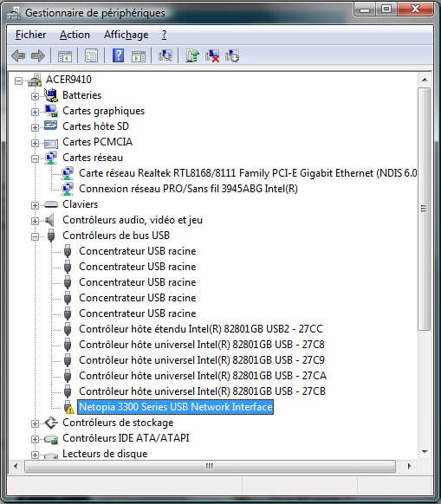Select Netopia 3300 Series USB Network Interface

176,407
